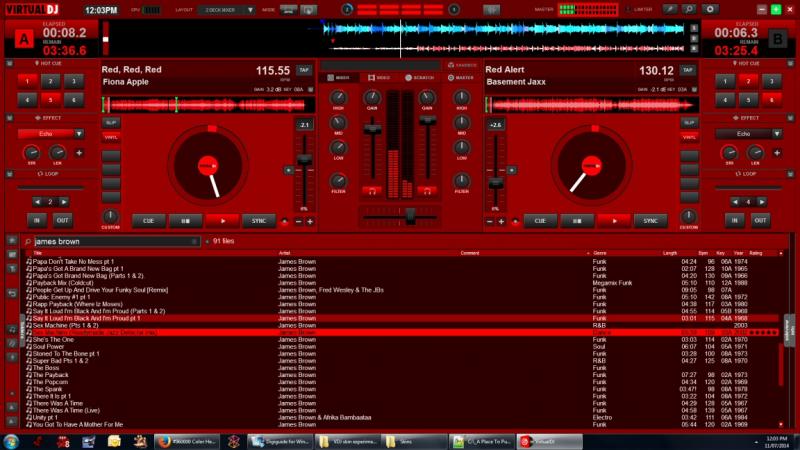Double loop length on deck B
Image resolution: width=800 pixels, height=450 pixels.
point(762,202)
